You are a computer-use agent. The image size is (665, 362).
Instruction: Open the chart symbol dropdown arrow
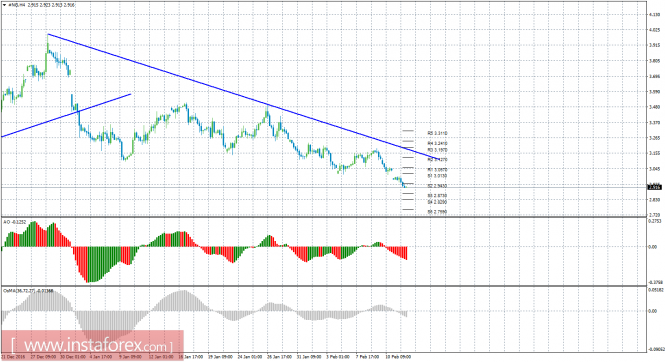coord(4,6)
